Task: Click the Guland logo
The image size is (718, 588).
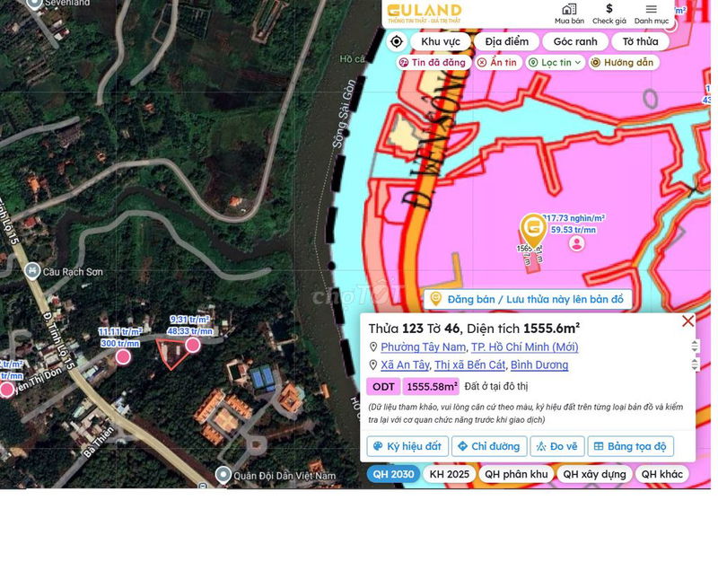Action: pyautogui.click(x=424, y=13)
